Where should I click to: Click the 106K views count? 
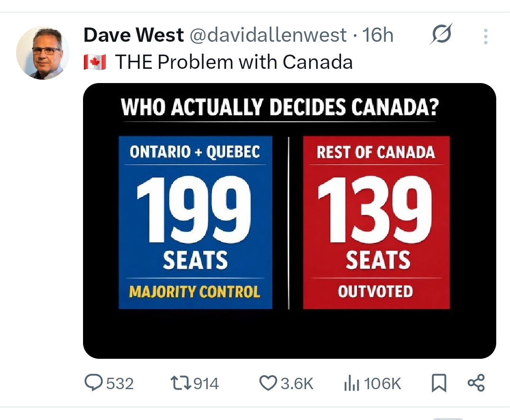pos(382,383)
